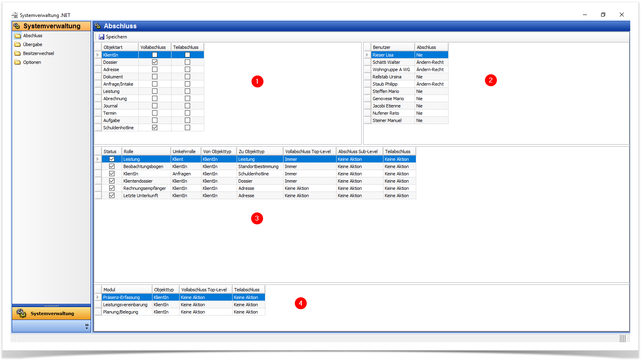The height and width of the screenshot is (362, 644).
Task: Toggle Vollabschluss checkbox for Leistung objektart
Action: [155, 91]
